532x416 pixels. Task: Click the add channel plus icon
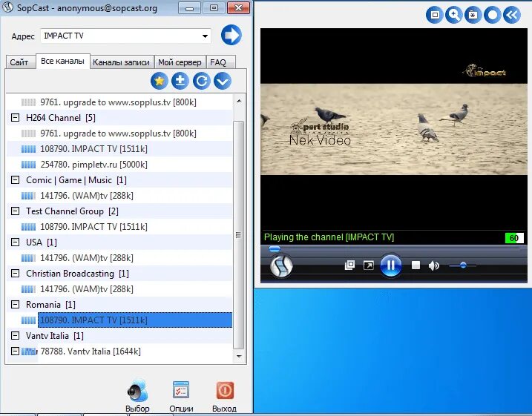click(180, 81)
